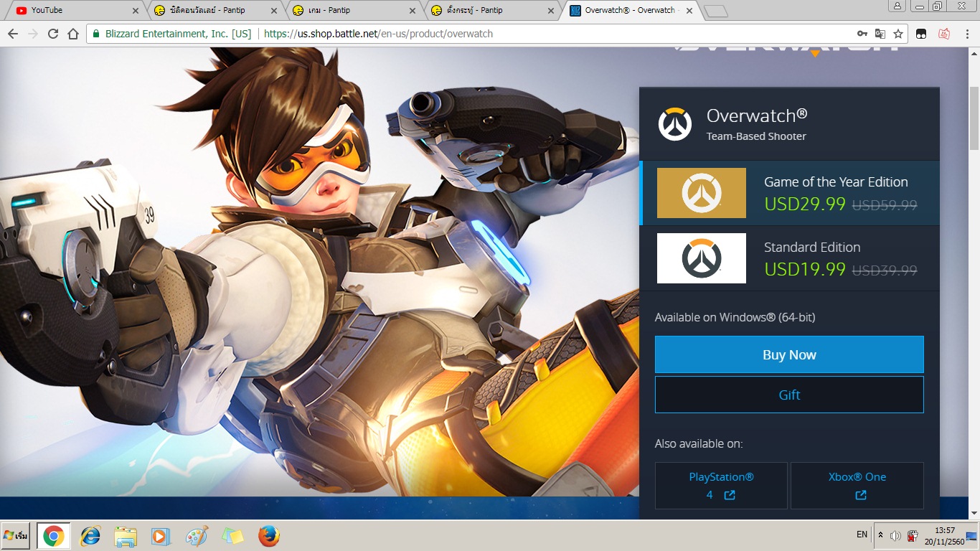The image size is (980, 551).
Task: Click the USD29.99 price text
Action: pos(805,204)
